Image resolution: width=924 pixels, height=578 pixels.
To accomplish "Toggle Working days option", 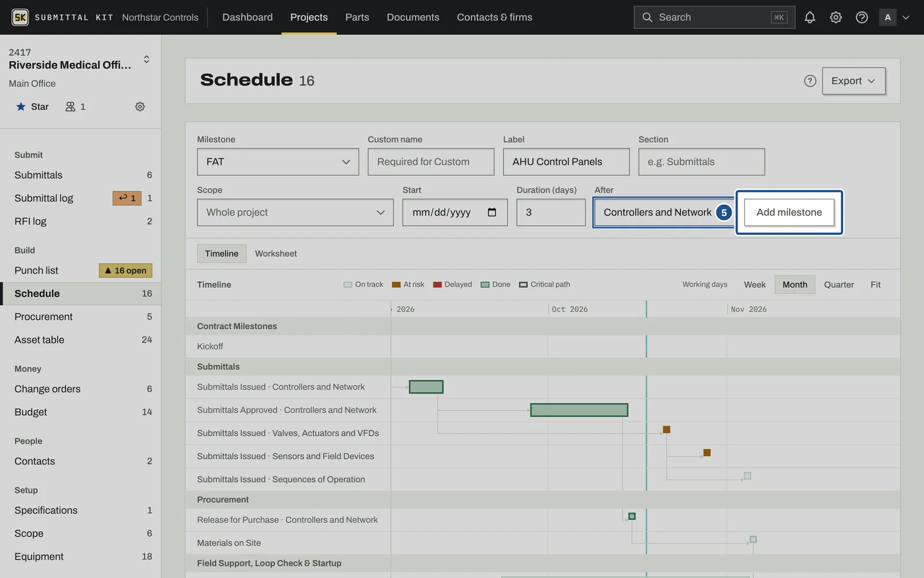I will [705, 284].
